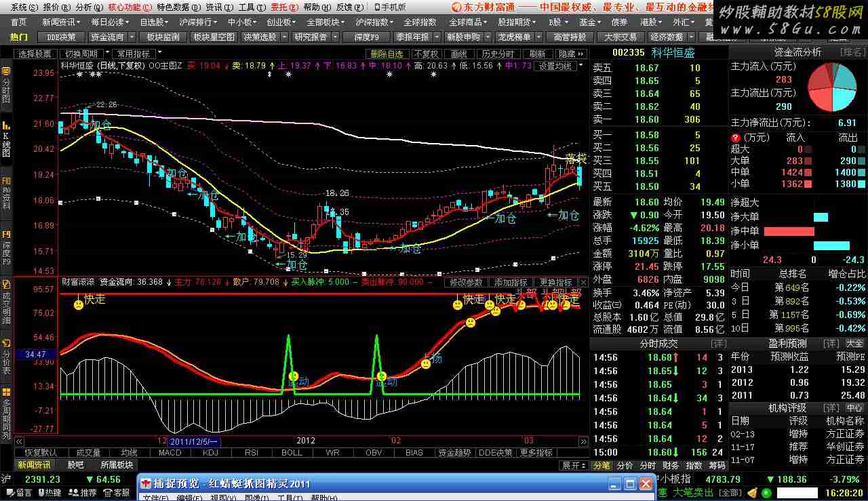Switch to the MACD indicator tab
The image size is (868, 501).
pos(170,452)
